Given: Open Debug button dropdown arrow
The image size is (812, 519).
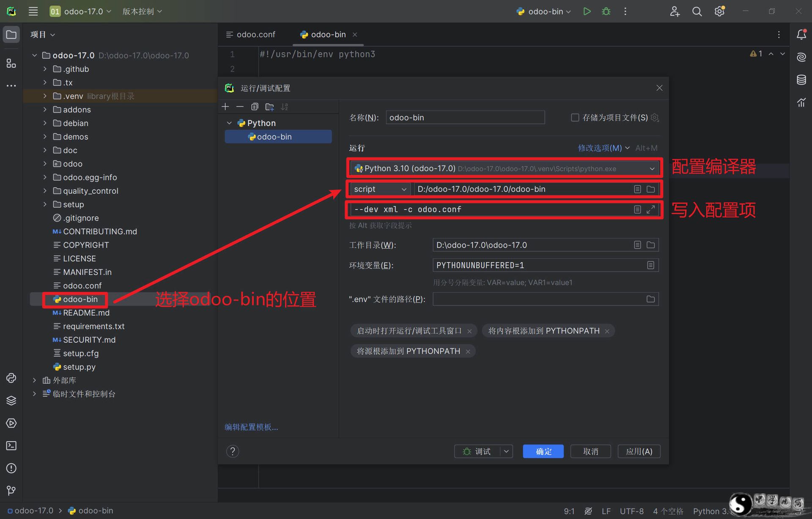Looking at the screenshot, I should tap(506, 451).
